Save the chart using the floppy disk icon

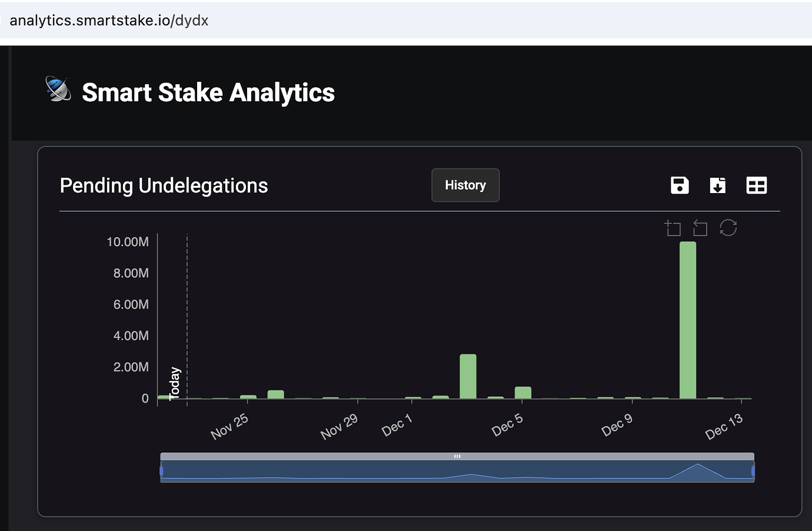coord(680,185)
